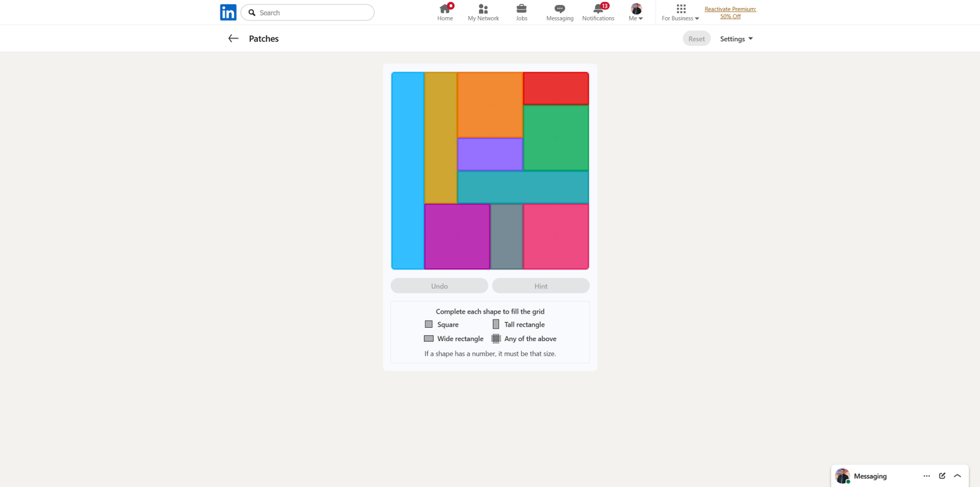Select the red patch in grid
This screenshot has width=980, height=487.
[x=556, y=88]
